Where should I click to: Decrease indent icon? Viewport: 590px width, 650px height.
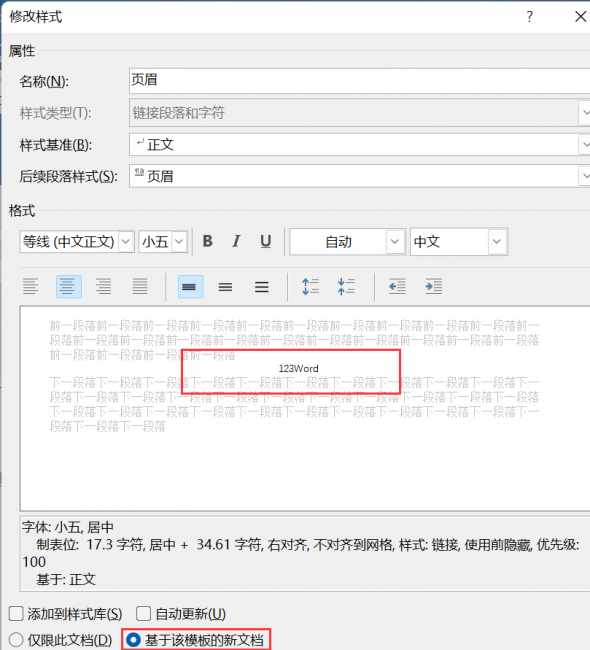click(x=397, y=286)
